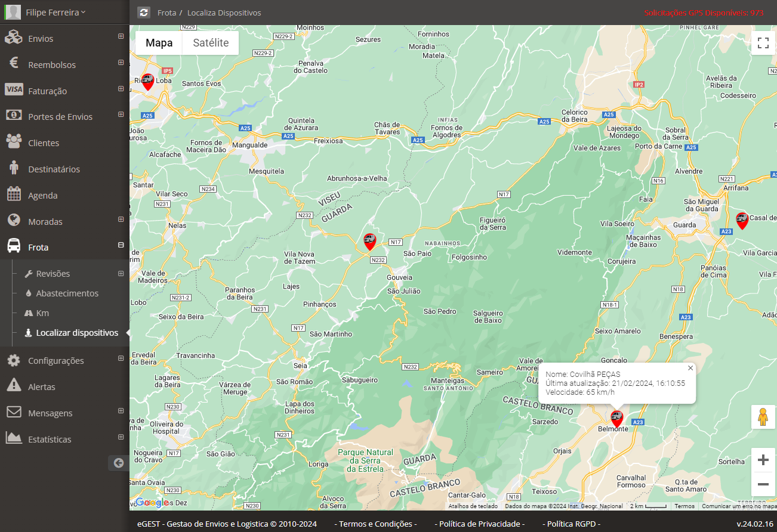Zoom out on the map
Screen dimensions: 777x532
tap(763, 484)
